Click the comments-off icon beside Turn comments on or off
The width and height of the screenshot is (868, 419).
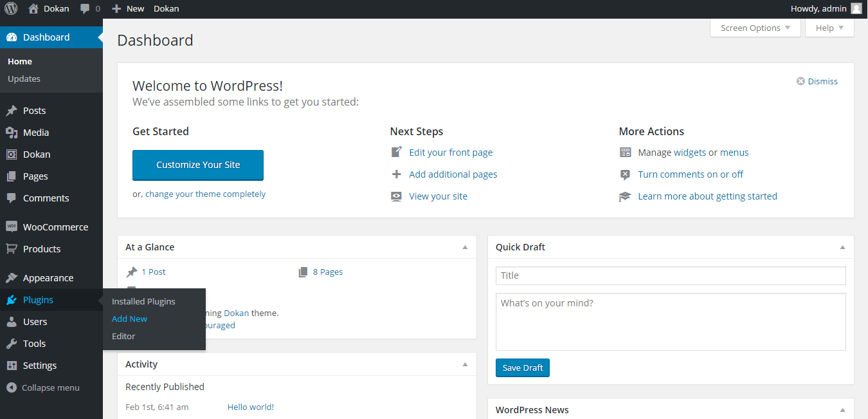[x=625, y=174]
